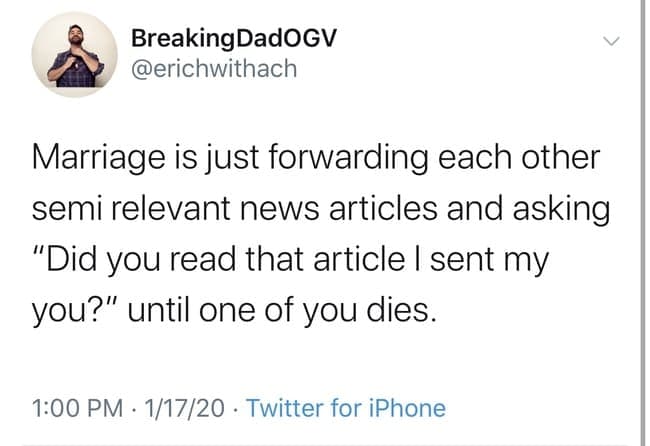Open the Twitter for iPhone source link
Screen dimensions: 650x446
(x=345, y=408)
